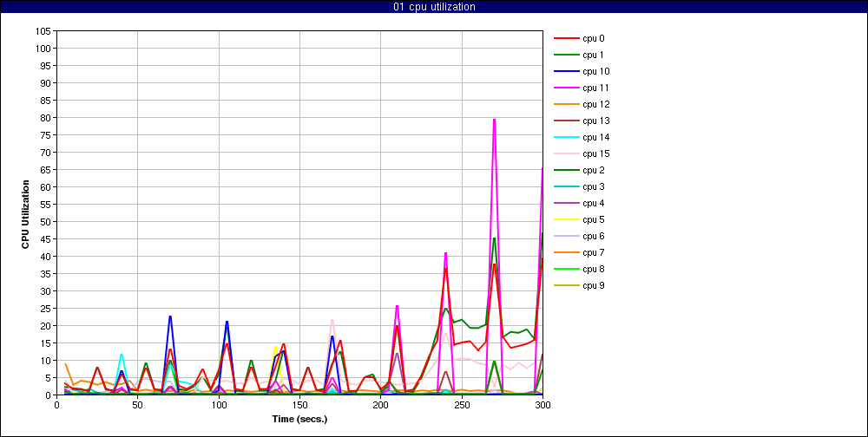The height and width of the screenshot is (437, 868).
Task: Click the 45 y-axis tick label
Action: point(47,239)
